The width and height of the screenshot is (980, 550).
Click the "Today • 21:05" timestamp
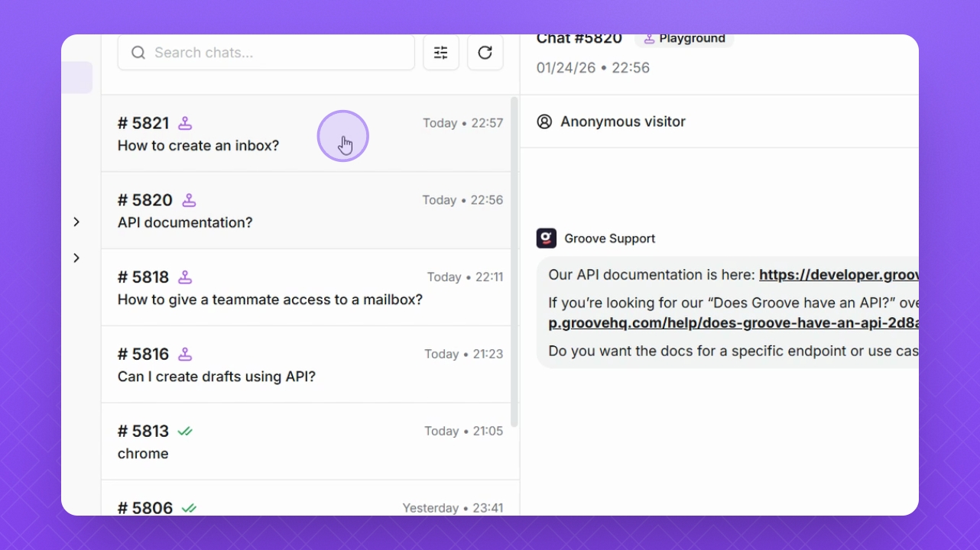point(464,432)
